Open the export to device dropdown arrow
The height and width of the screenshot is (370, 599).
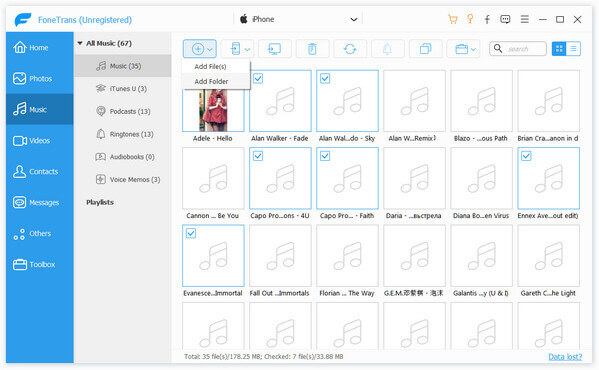coord(247,49)
